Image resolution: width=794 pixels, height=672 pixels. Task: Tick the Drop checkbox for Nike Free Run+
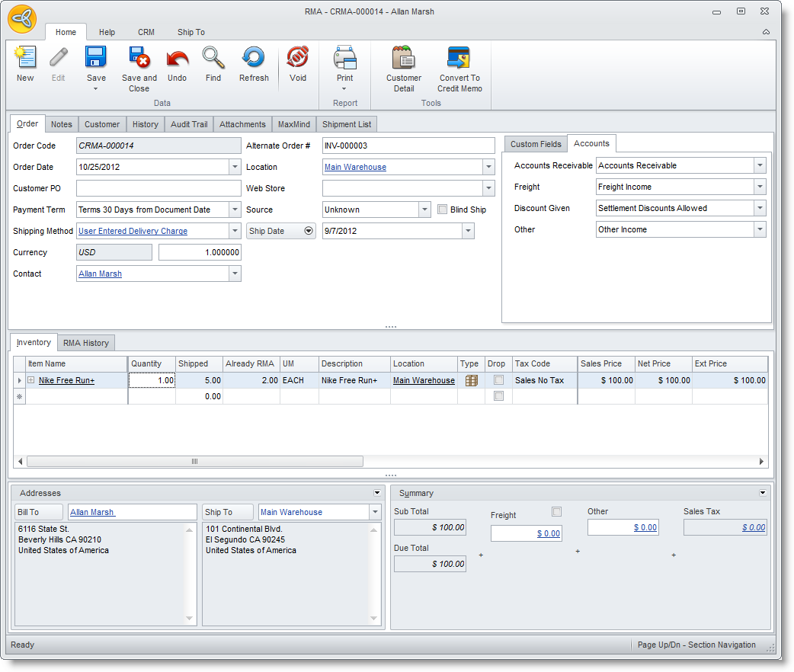[498, 380]
